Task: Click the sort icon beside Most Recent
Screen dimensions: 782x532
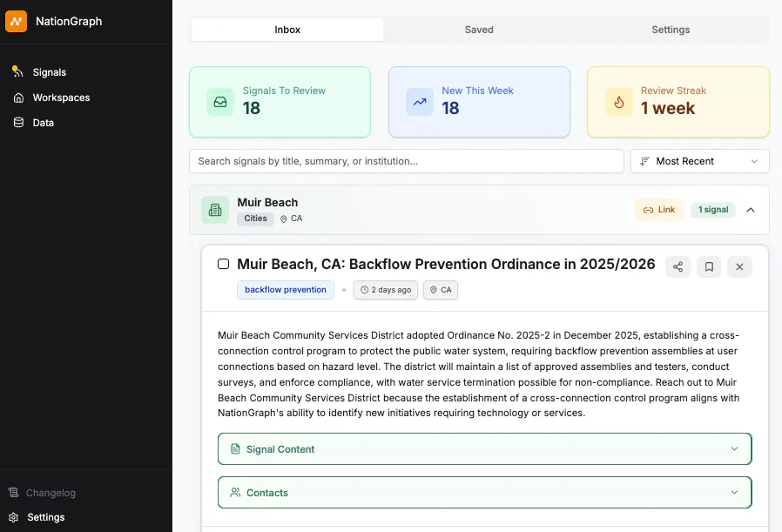Action: pyautogui.click(x=645, y=161)
